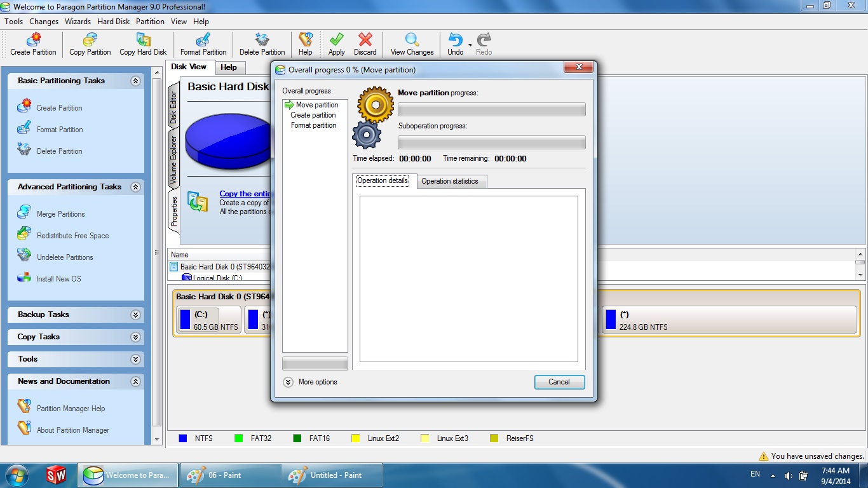
Task: Click the Copy Hard Disk toolbar icon
Action: [143, 44]
